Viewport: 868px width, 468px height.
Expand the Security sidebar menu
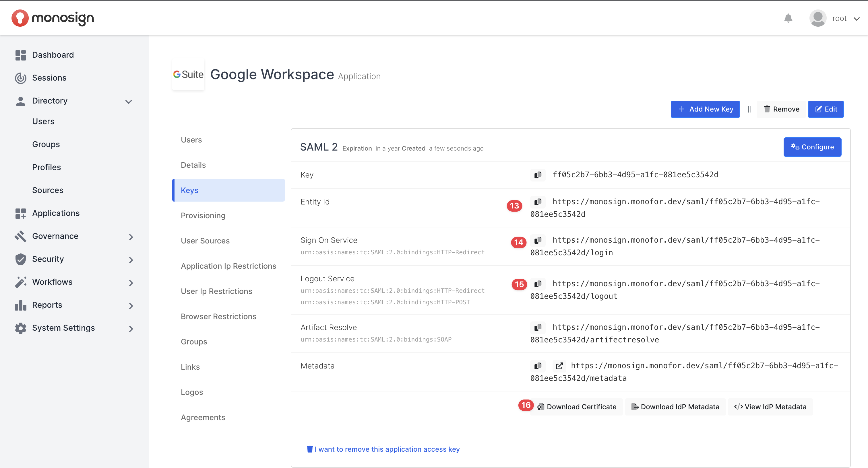131,260
